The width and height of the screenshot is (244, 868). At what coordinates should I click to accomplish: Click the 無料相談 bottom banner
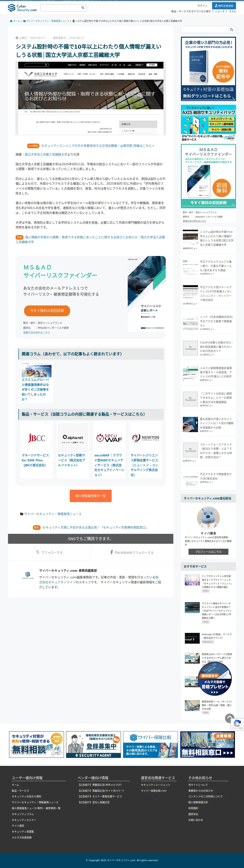pos(36,745)
